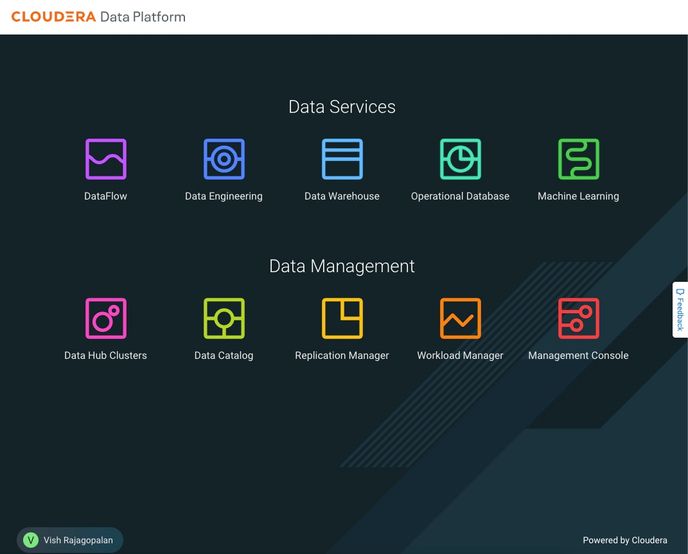688x554 pixels.
Task: Open the Data Hub Clusters icon
Action: pyautogui.click(x=106, y=318)
